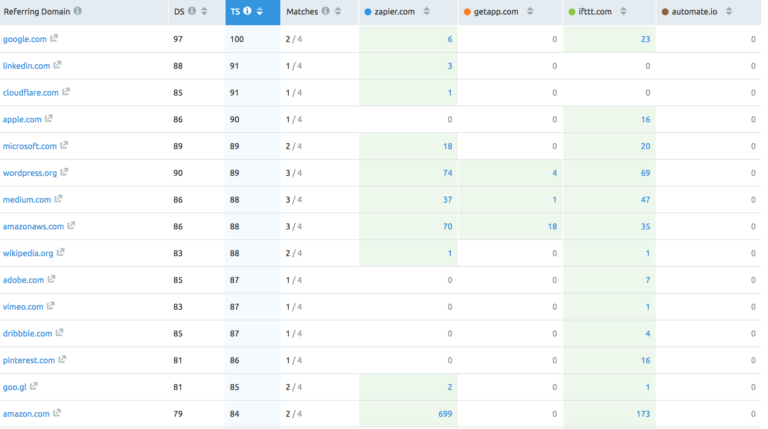
Task: Open external link icon next to medium.com
Action: coord(58,199)
